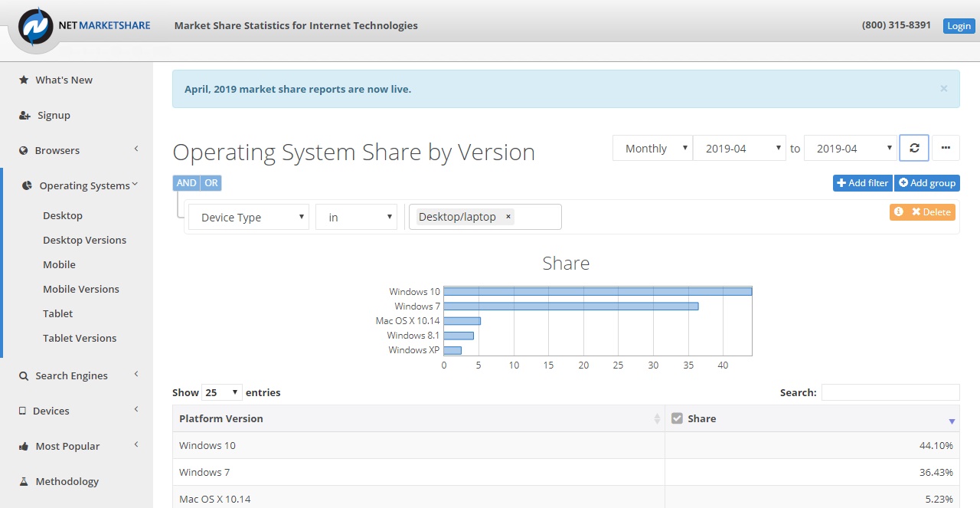
Task: Open What's New with the star icon
Action: click(x=24, y=80)
